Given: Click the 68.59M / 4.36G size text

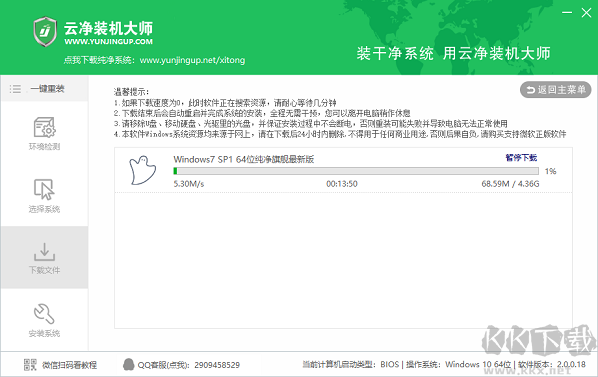Looking at the screenshot, I should (x=510, y=184).
